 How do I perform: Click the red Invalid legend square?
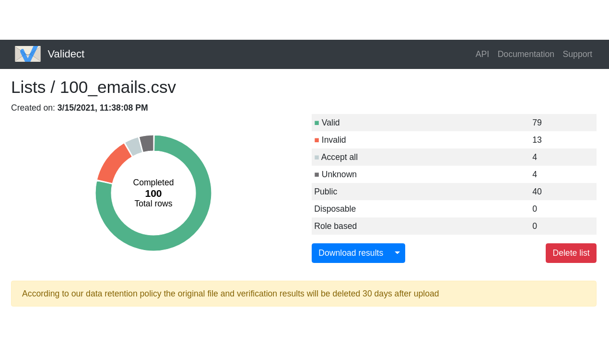[x=316, y=140]
